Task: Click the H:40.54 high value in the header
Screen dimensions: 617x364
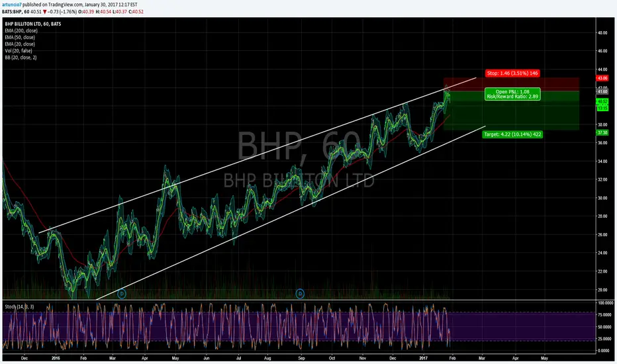Action: (x=103, y=12)
